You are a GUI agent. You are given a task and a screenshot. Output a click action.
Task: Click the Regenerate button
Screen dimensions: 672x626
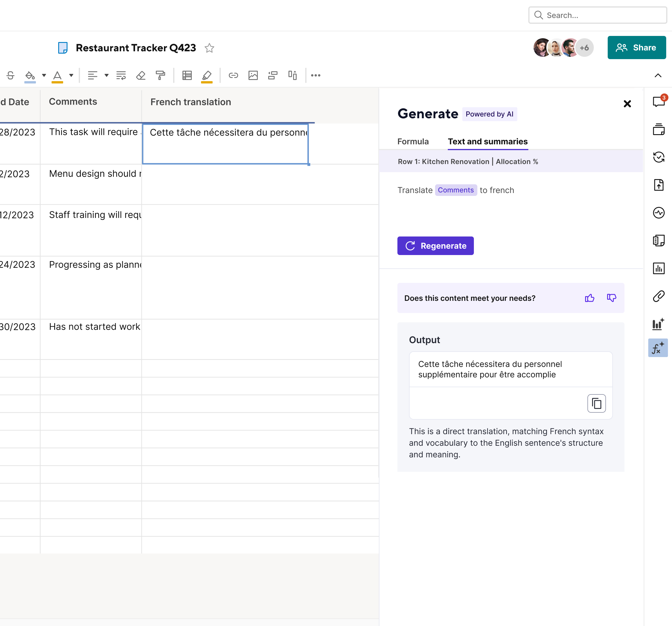[x=435, y=245]
